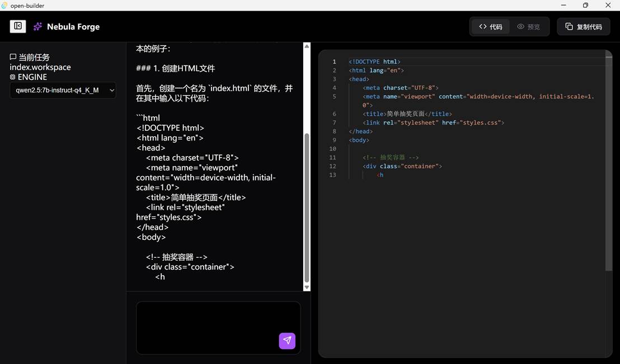620x364 pixels.
Task: Send the message with the purple paper-plane button
Action: [287, 341]
